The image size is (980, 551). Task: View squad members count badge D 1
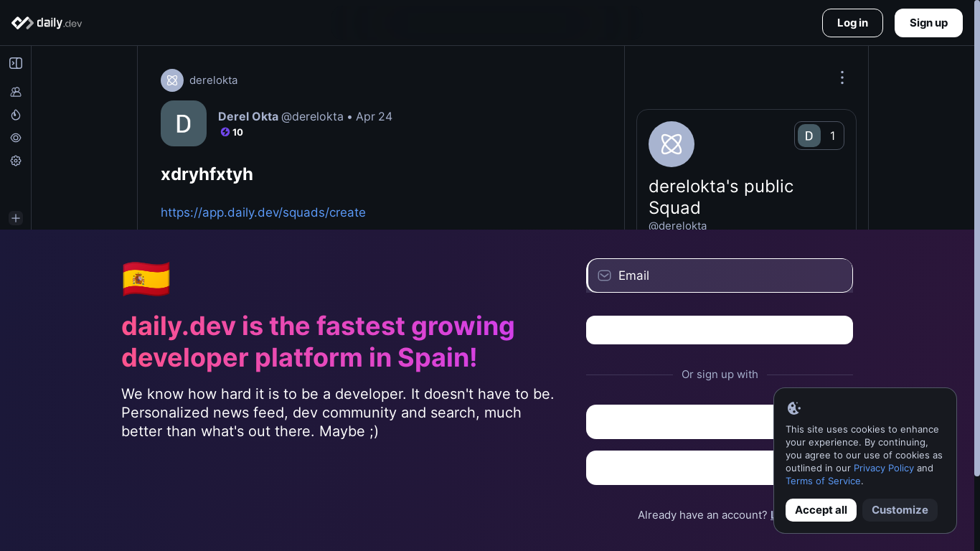click(x=819, y=136)
